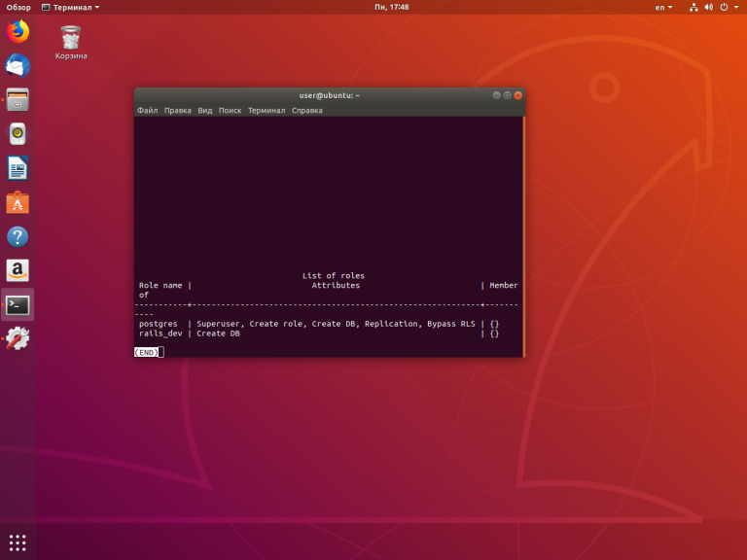The height and width of the screenshot is (560, 747).
Task: Open the Обзор activities overview
Action: click(18, 7)
